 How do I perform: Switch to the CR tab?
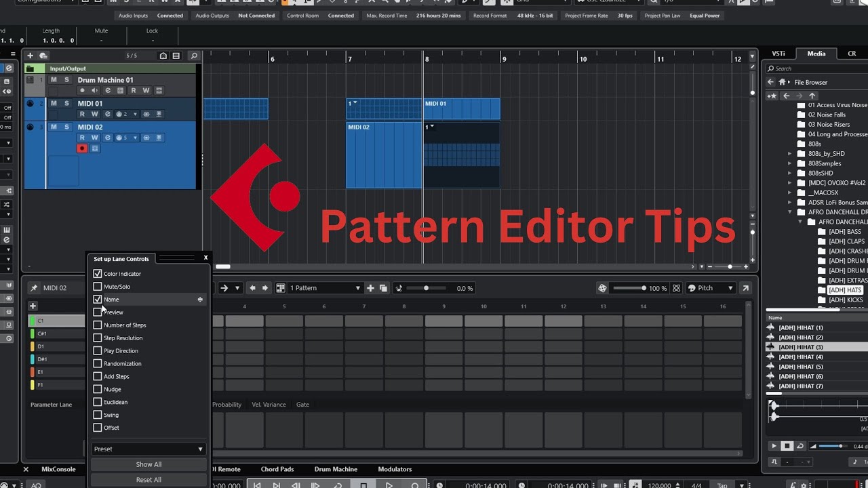[x=852, y=54]
